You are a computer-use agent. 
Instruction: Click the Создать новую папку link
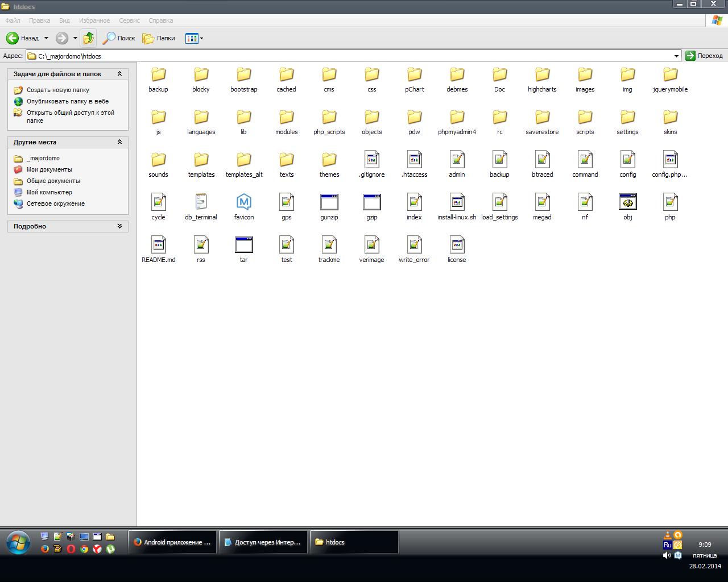[x=57, y=90]
